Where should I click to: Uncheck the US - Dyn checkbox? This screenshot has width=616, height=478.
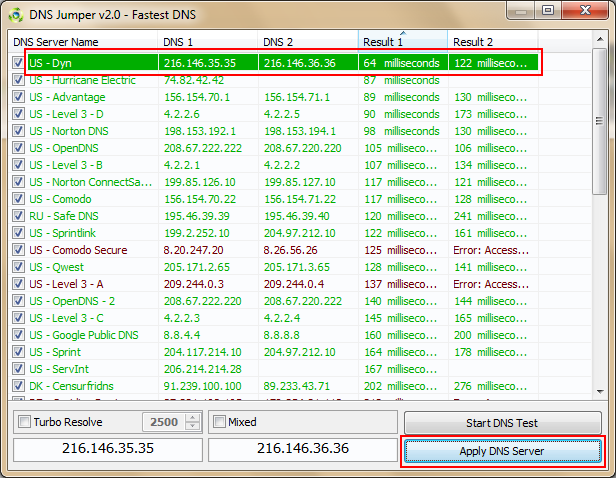(18, 63)
